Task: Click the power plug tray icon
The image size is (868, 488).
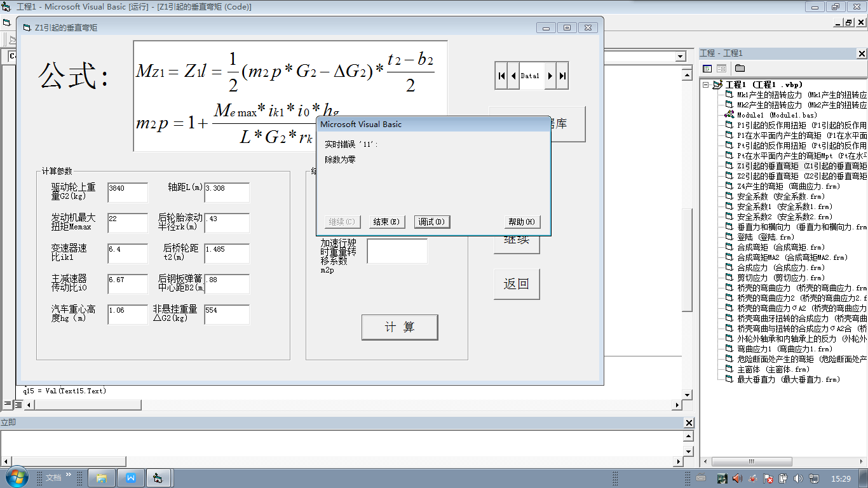Action: pos(783,478)
